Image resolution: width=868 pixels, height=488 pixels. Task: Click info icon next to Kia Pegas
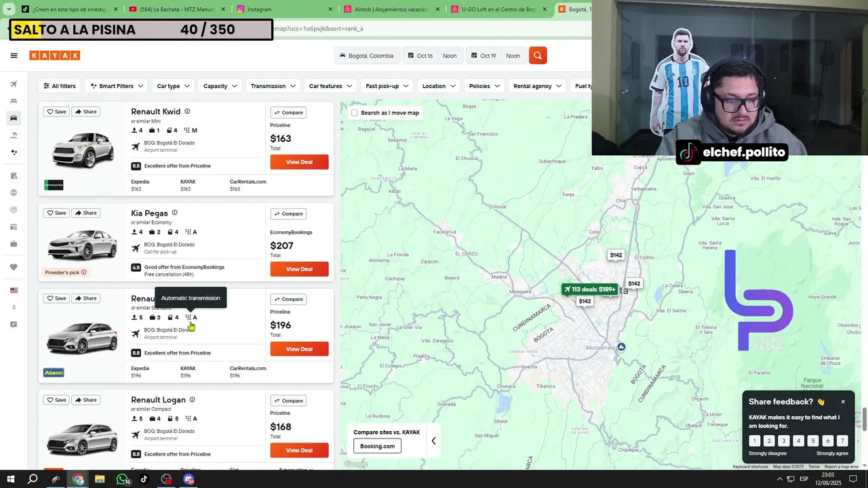174,213
